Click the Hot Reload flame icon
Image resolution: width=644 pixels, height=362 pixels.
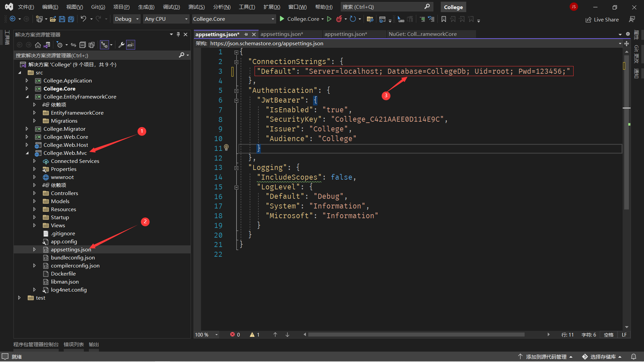(x=339, y=19)
